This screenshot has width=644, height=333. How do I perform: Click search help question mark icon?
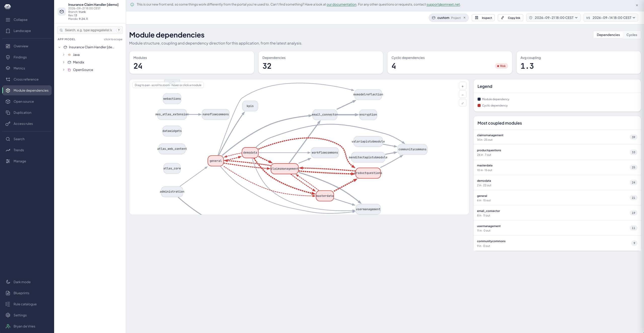(x=119, y=30)
